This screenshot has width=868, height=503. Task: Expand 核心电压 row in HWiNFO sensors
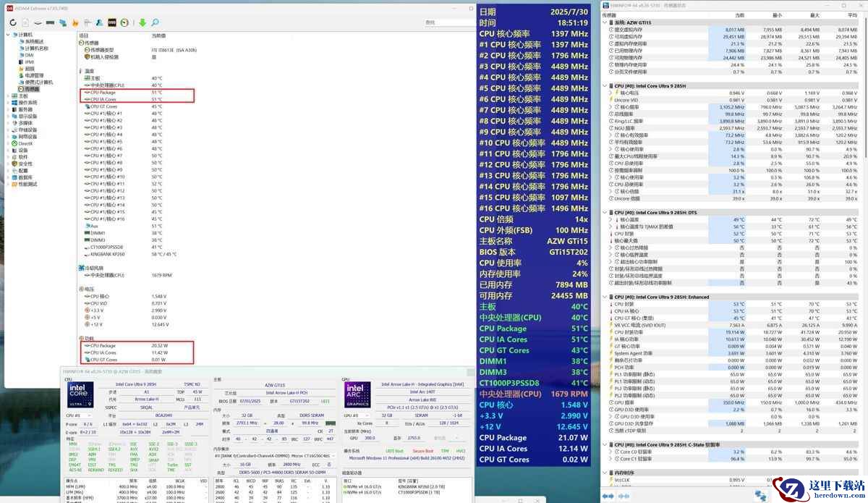coord(610,93)
